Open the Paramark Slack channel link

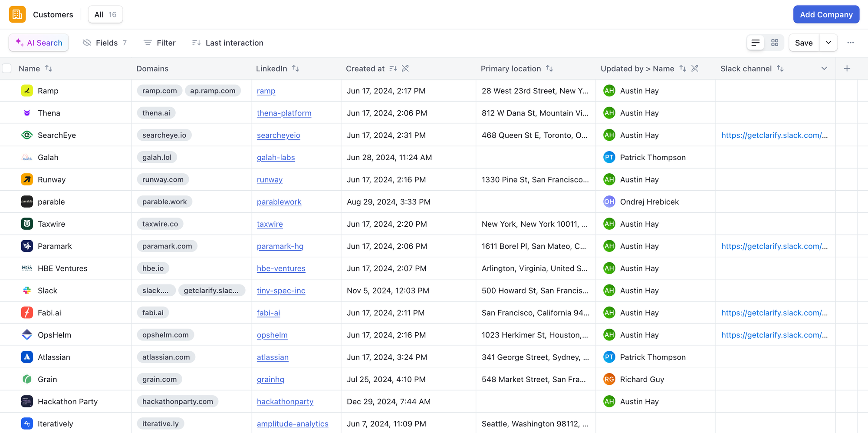pyautogui.click(x=775, y=246)
